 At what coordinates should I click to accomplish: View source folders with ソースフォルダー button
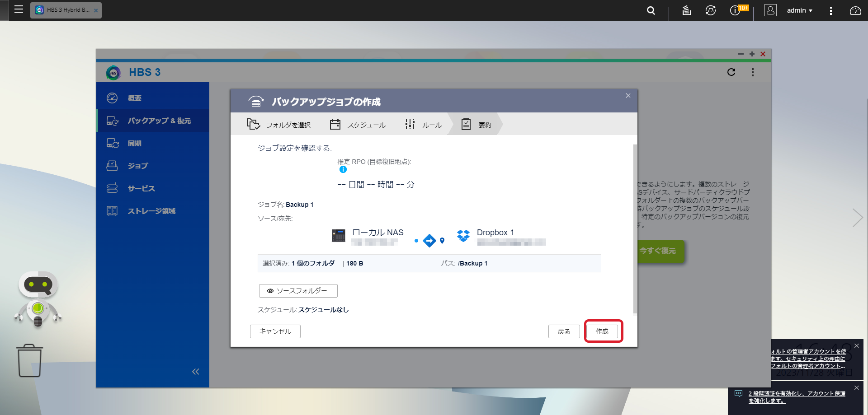pos(298,291)
